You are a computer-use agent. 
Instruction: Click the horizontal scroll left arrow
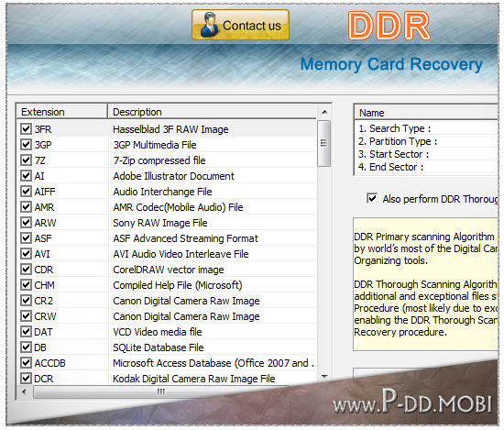[x=25, y=391]
